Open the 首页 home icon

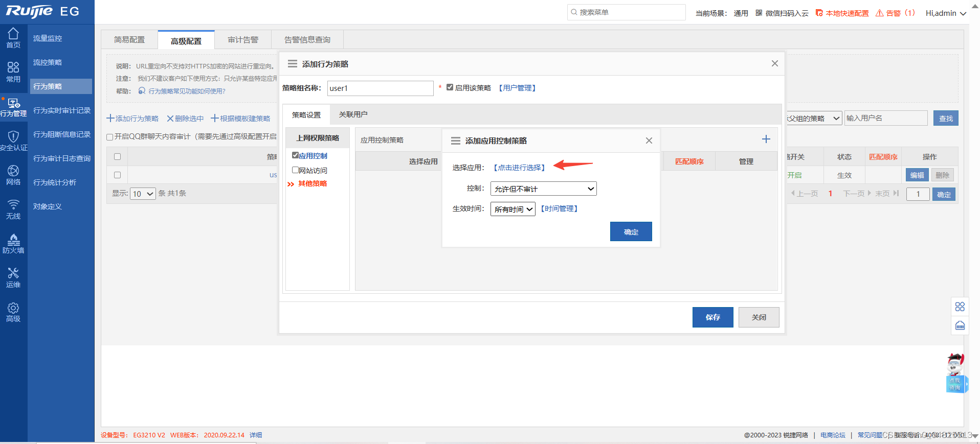click(13, 38)
